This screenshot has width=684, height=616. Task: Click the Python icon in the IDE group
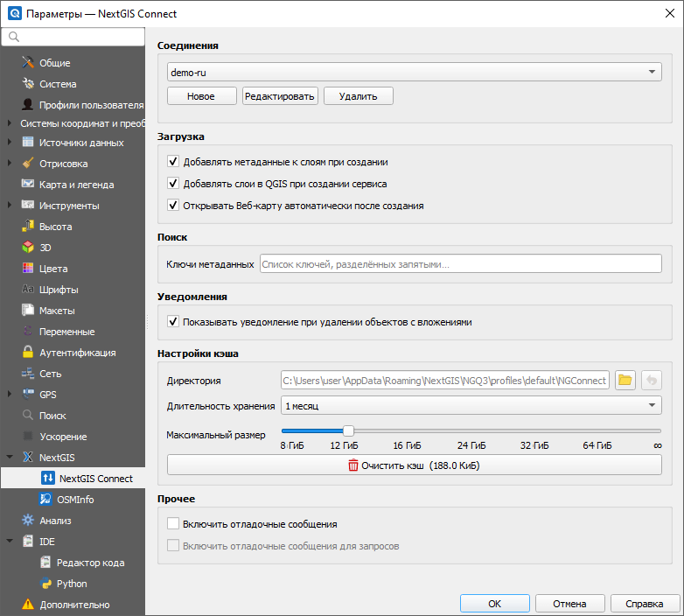(x=45, y=584)
